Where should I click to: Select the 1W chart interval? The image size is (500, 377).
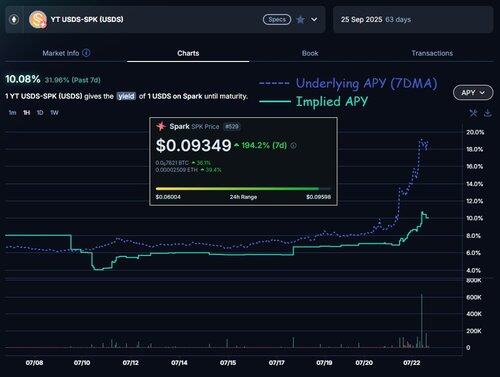pyautogui.click(x=54, y=113)
